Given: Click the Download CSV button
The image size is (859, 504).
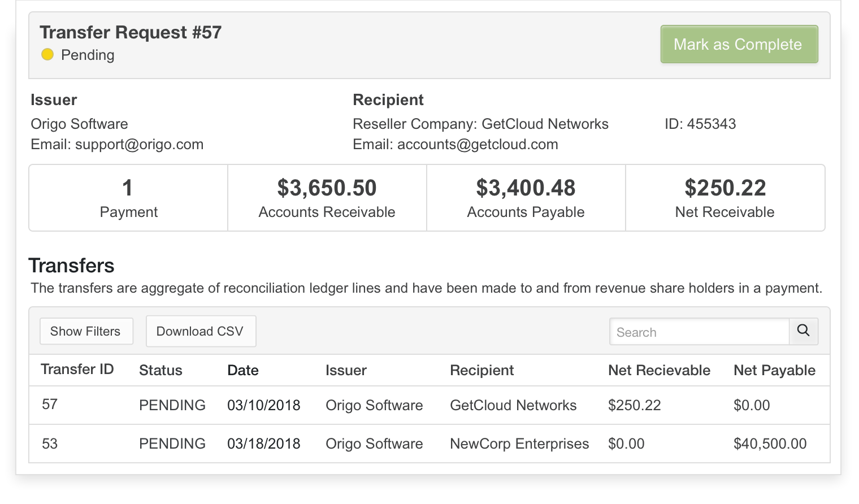Looking at the screenshot, I should pyautogui.click(x=201, y=331).
